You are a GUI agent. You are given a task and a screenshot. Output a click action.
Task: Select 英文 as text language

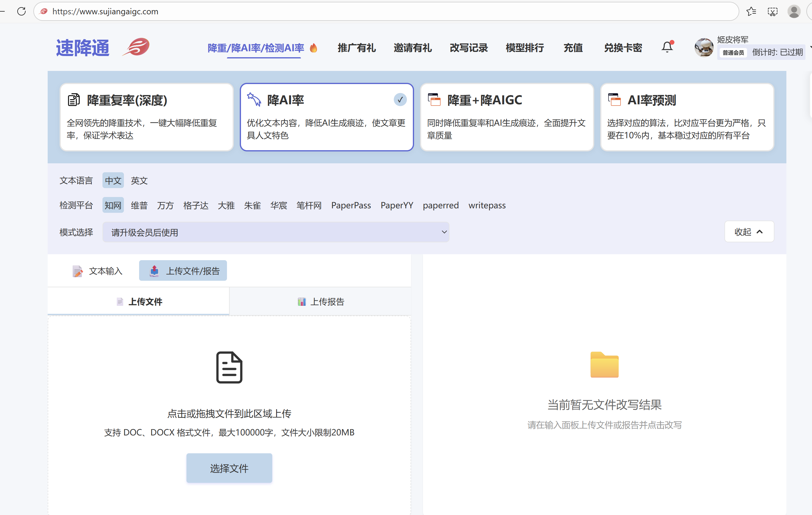coord(139,181)
